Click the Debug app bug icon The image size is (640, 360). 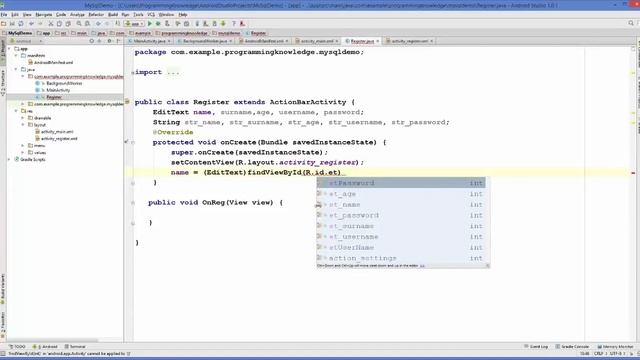tap(158, 24)
